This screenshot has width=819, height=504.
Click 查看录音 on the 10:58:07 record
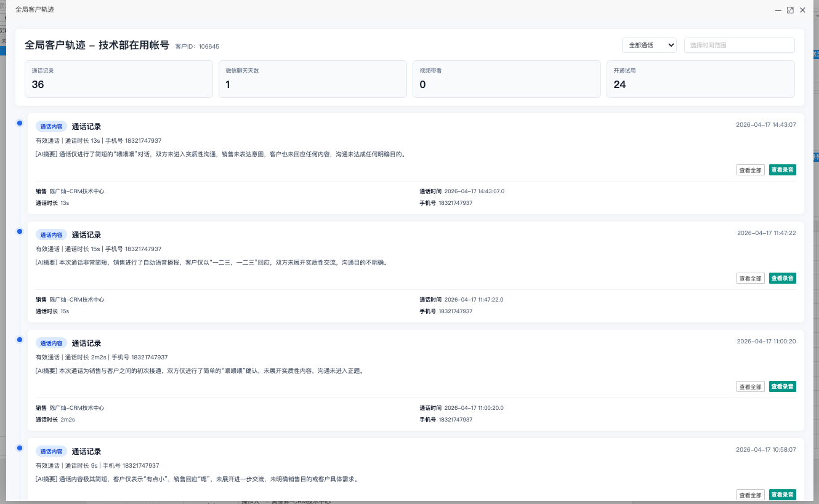783,495
